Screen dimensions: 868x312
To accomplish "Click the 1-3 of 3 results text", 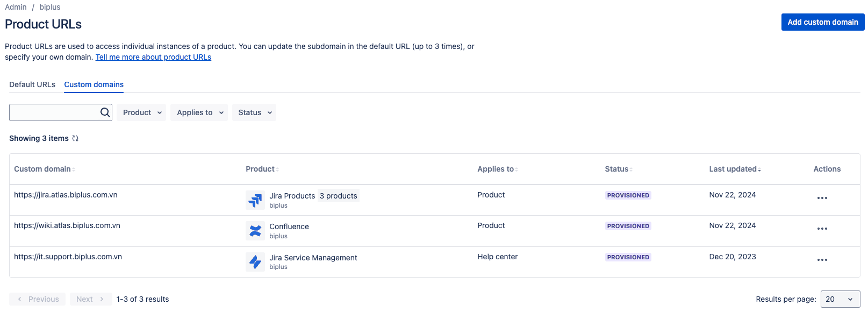I will click(143, 299).
